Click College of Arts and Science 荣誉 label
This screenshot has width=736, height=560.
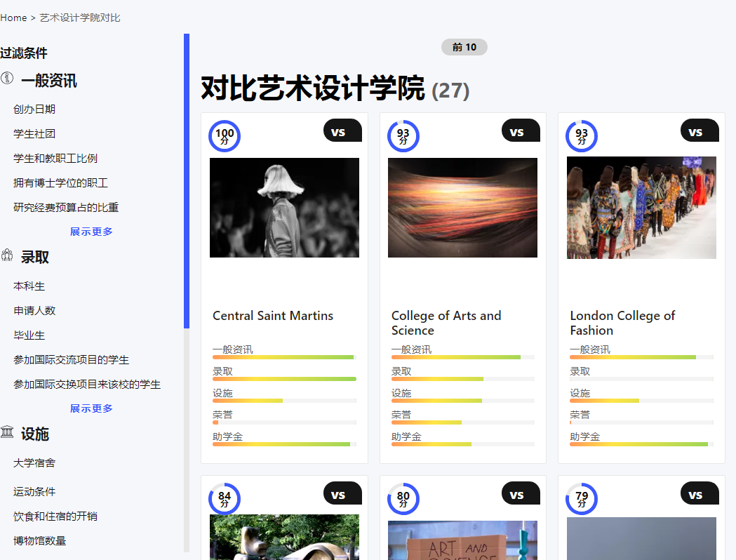(401, 415)
